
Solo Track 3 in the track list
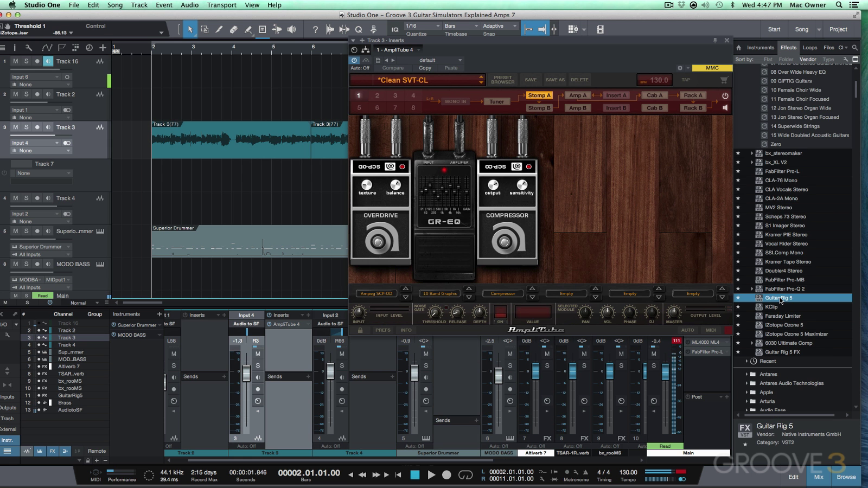coord(26,127)
